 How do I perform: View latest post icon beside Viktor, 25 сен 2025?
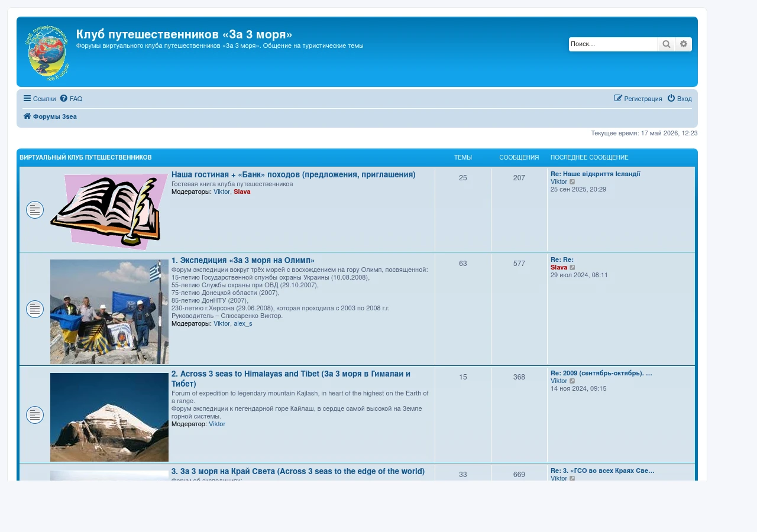[x=572, y=182]
